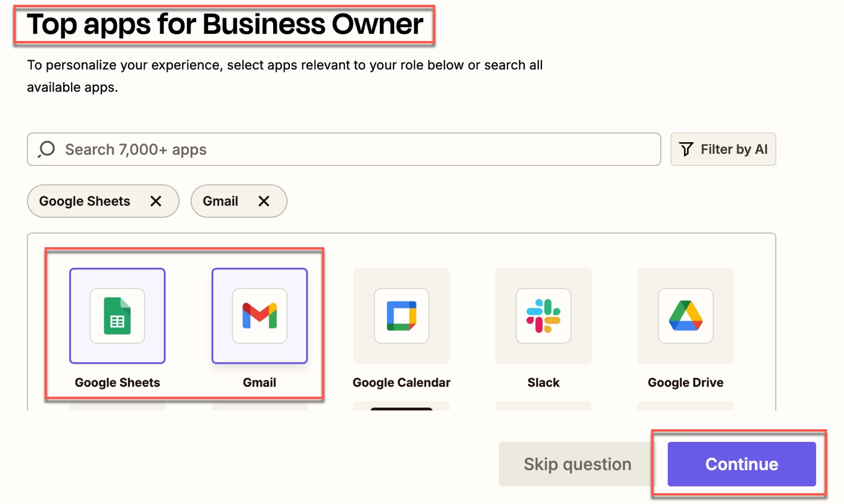Click the Top apps for Business Owner heading
Viewport: 844px width, 504px height.
tap(225, 25)
